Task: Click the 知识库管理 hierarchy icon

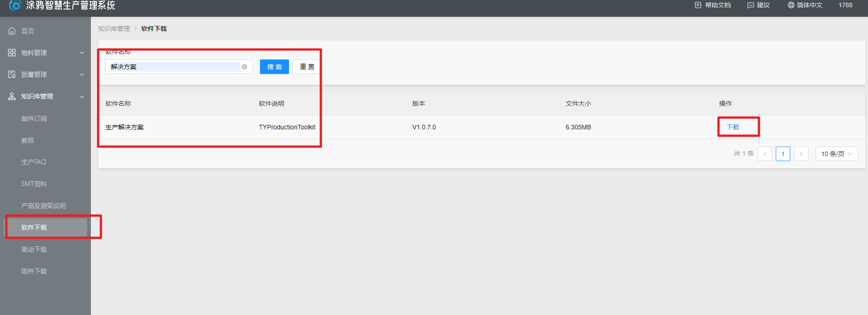Action: pyautogui.click(x=12, y=96)
